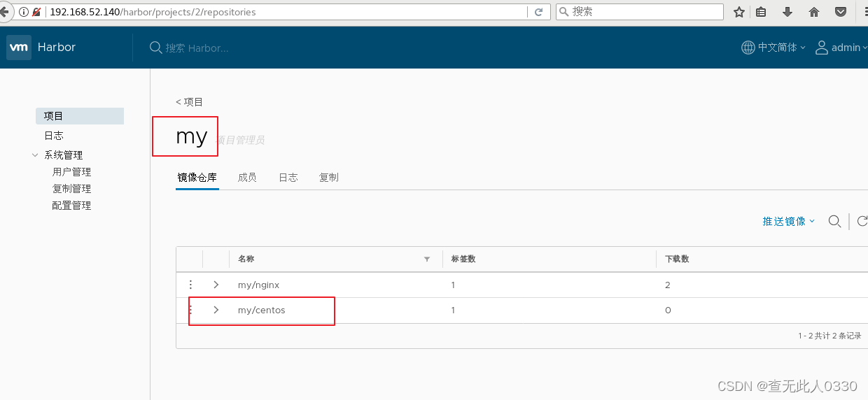Switch to the 成员 tab
The image size is (868, 400).
(247, 178)
